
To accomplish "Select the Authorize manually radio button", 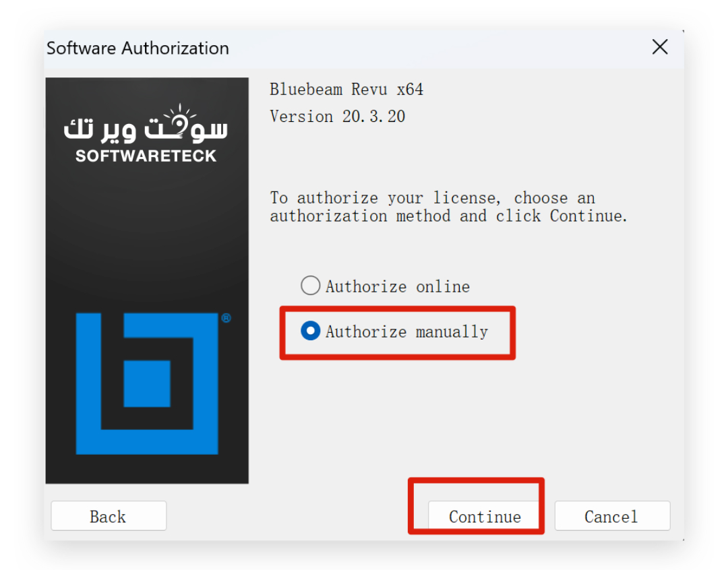I will [x=310, y=331].
